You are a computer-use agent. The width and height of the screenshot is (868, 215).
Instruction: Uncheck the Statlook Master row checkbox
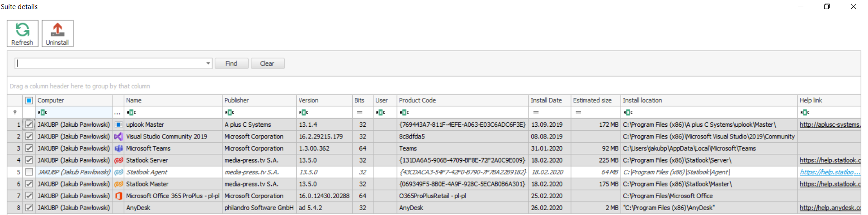click(29, 184)
